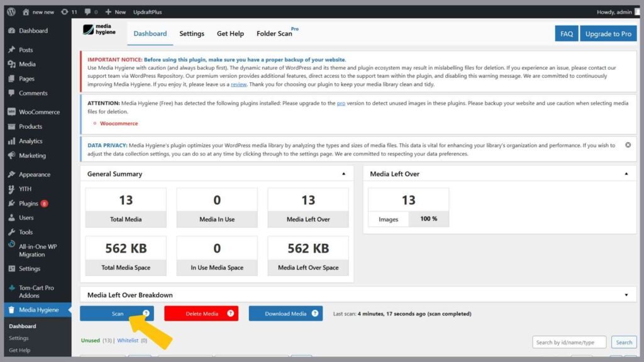Click the Images 100 % card

[408, 207]
